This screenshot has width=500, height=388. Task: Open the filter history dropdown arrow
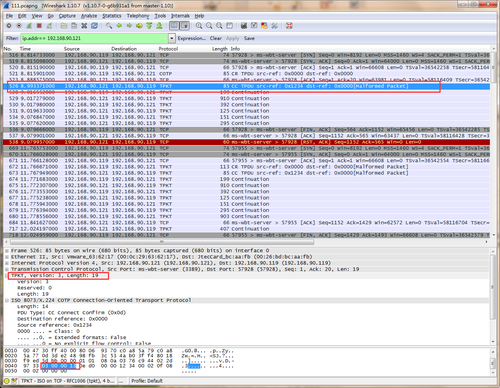[x=172, y=38]
